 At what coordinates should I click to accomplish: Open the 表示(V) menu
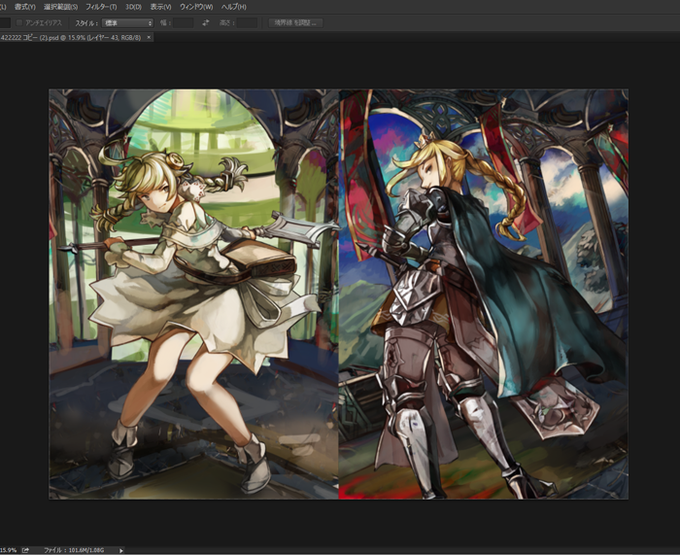pos(161,7)
